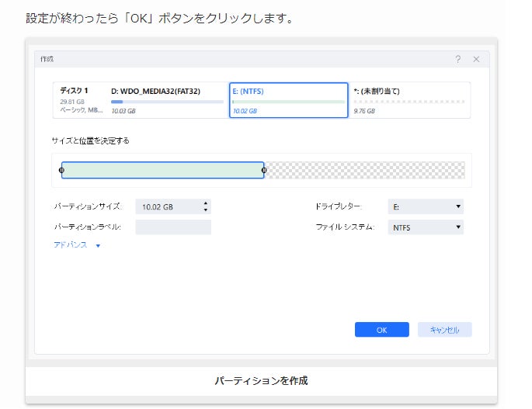Open the ドライブレター dropdown showing E:
The height and width of the screenshot is (409, 532).
pyautogui.click(x=426, y=207)
